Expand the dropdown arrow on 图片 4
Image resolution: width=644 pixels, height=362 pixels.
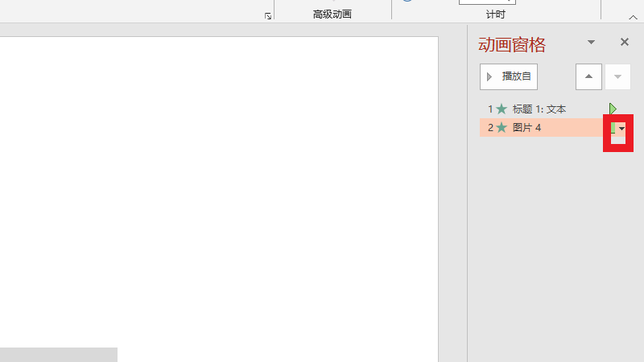point(621,128)
